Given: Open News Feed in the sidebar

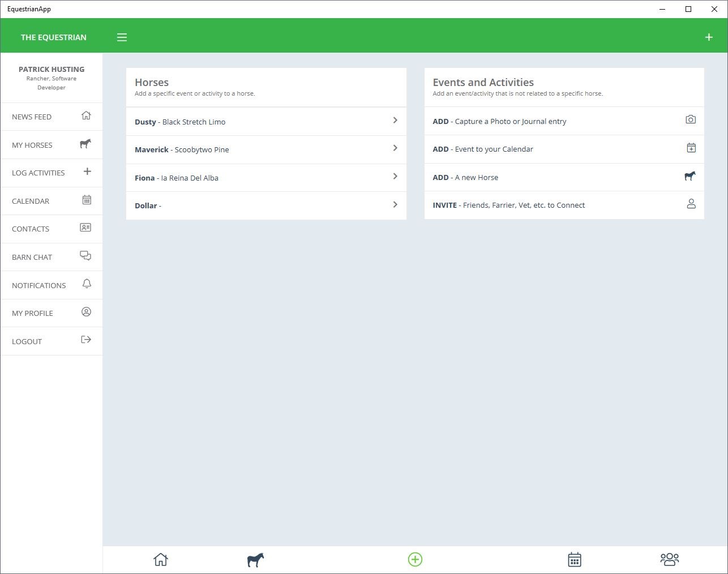Looking at the screenshot, I should tap(52, 117).
